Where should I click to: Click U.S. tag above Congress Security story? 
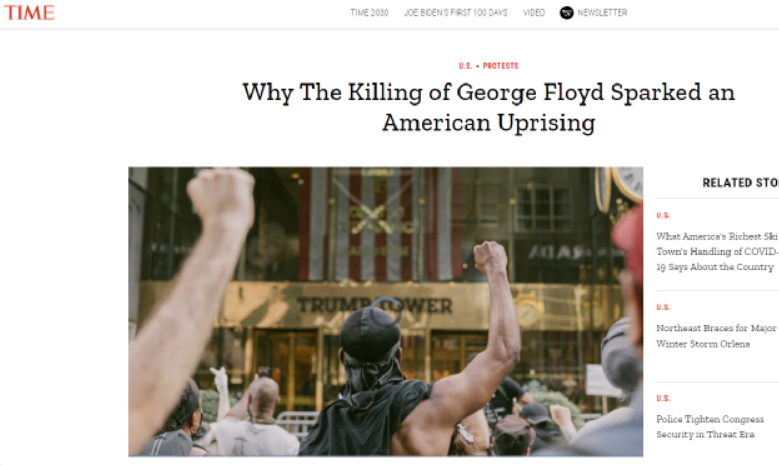663,398
